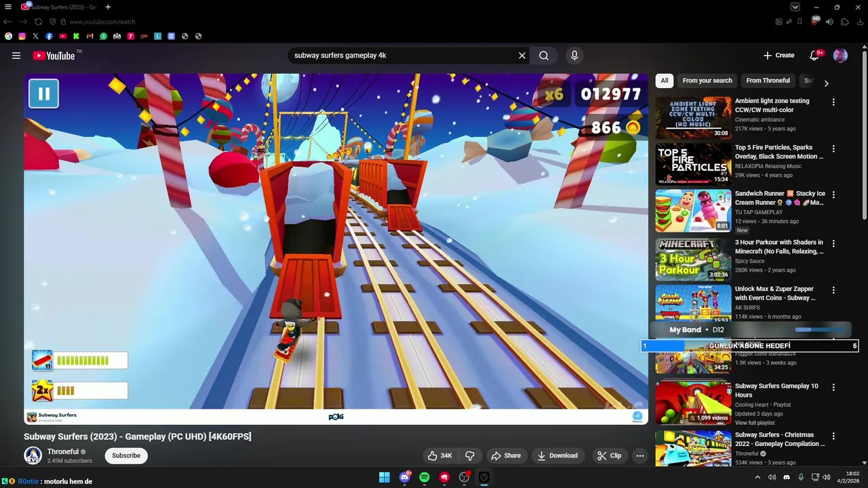Open Windows Start button
868x488 pixels.
384,477
